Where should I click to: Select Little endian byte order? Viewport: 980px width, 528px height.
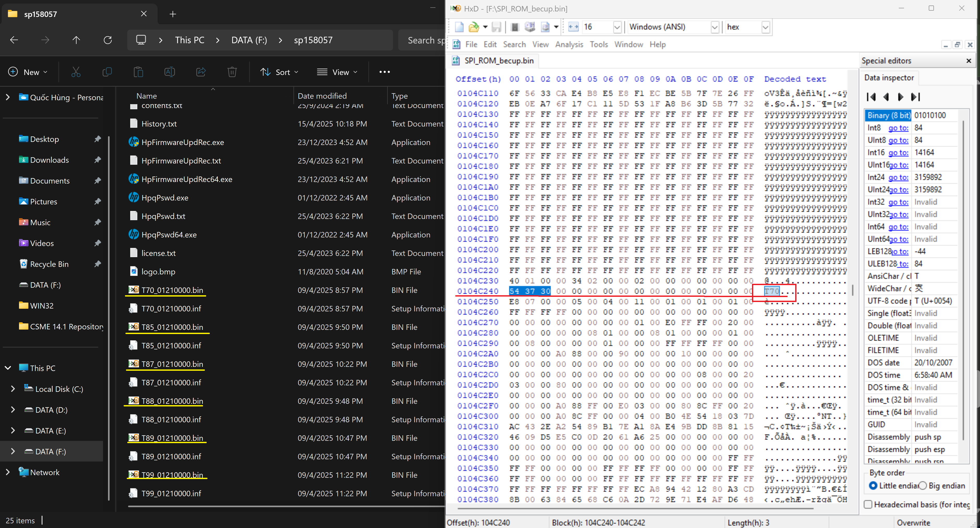pyautogui.click(x=873, y=486)
